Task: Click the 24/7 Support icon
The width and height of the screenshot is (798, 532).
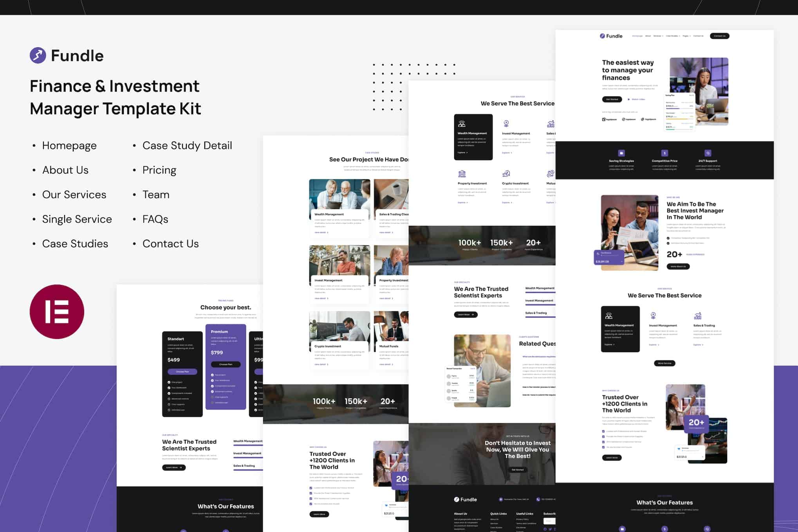Action: click(708, 153)
